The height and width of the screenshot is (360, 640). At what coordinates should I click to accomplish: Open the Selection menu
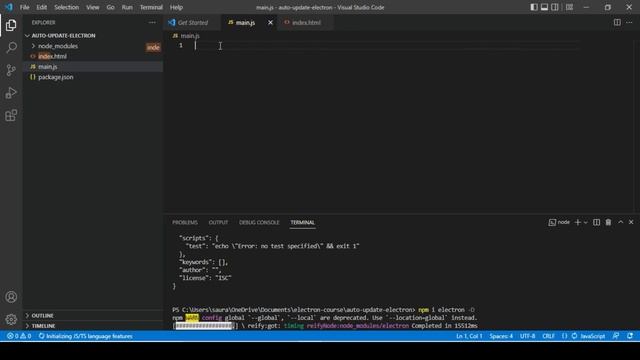pos(66,7)
